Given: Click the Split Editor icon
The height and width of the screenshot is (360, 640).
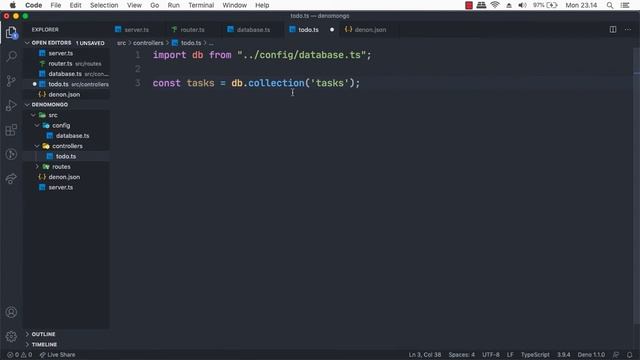Looking at the screenshot, I should 613,29.
